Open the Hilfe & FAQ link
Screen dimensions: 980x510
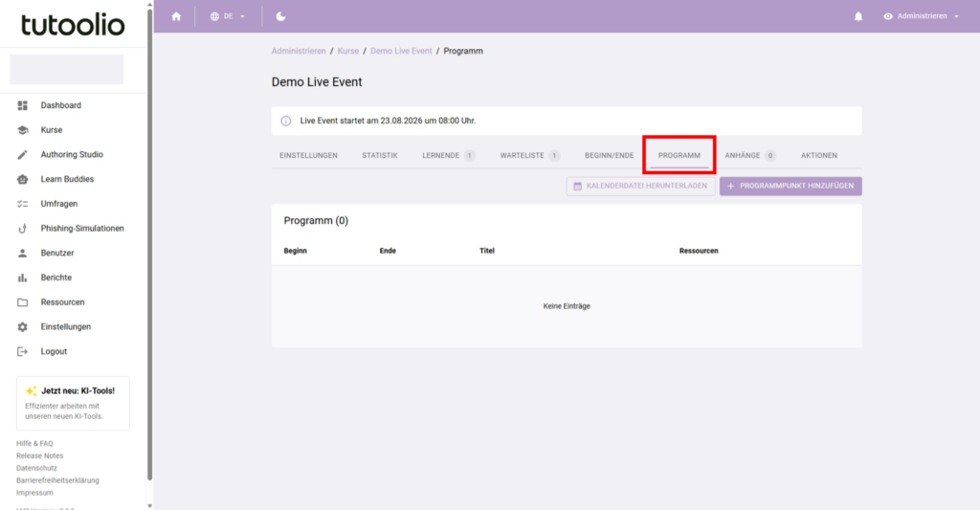coord(34,444)
